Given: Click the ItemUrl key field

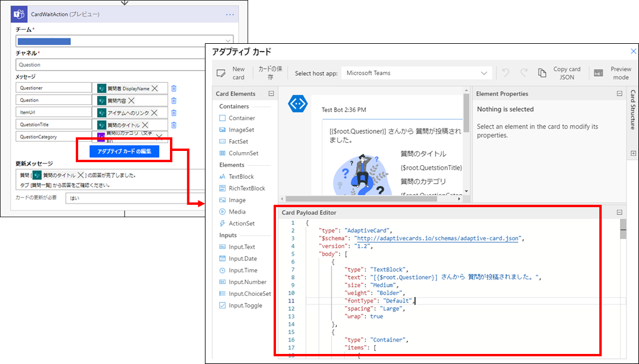Looking at the screenshot, I should tap(54, 112).
